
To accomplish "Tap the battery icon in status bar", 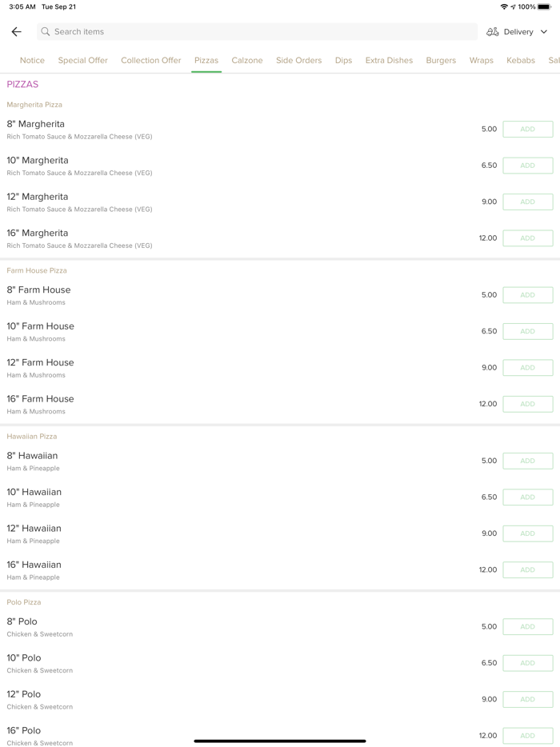I will click(x=544, y=6).
